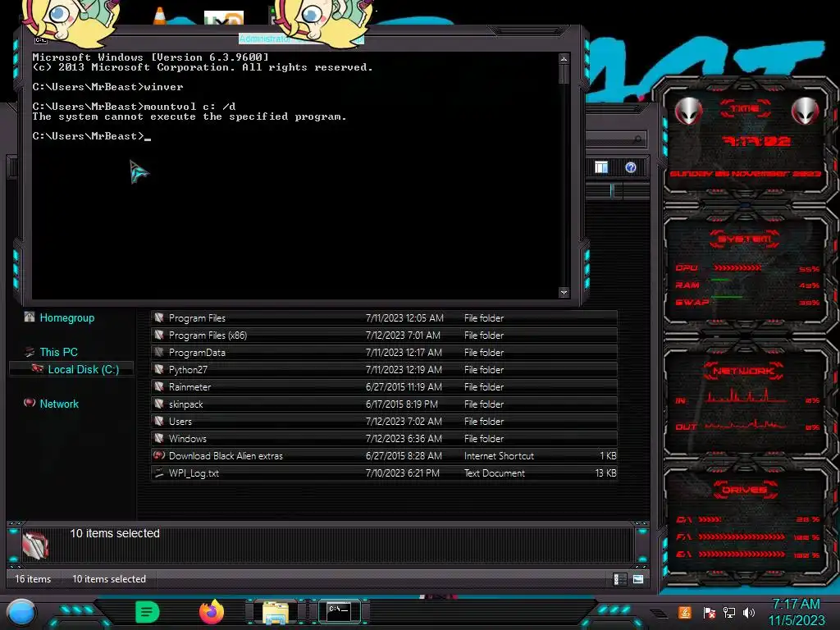Open Action Center flag tray icon

[709, 612]
